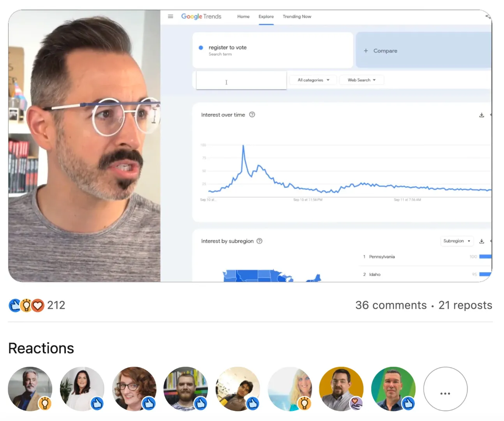Select the Pennsylvania subregion row
Viewport: 504px width, 421px height.
pos(425,256)
